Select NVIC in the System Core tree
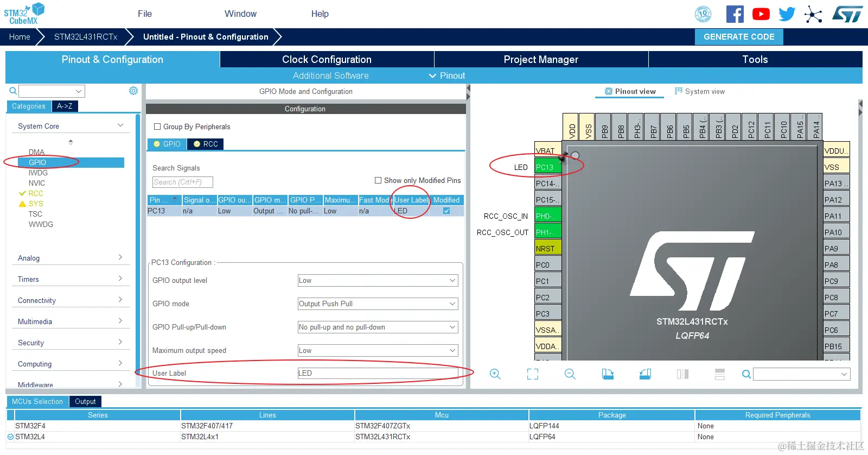The height and width of the screenshot is (455, 868). point(37,183)
